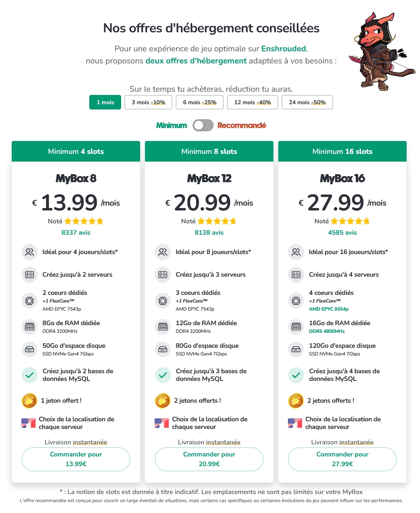
Task: Order MyBox 16 for 27.99€
Action: tap(342, 459)
